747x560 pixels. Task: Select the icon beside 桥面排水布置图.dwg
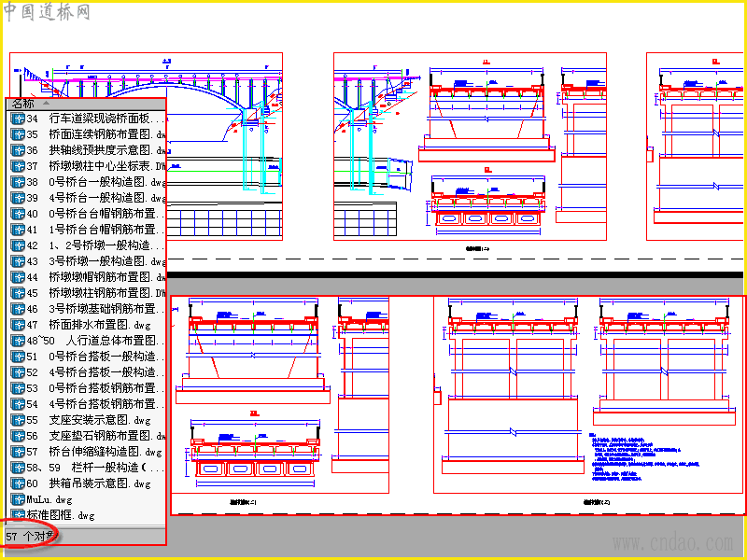(x=18, y=325)
